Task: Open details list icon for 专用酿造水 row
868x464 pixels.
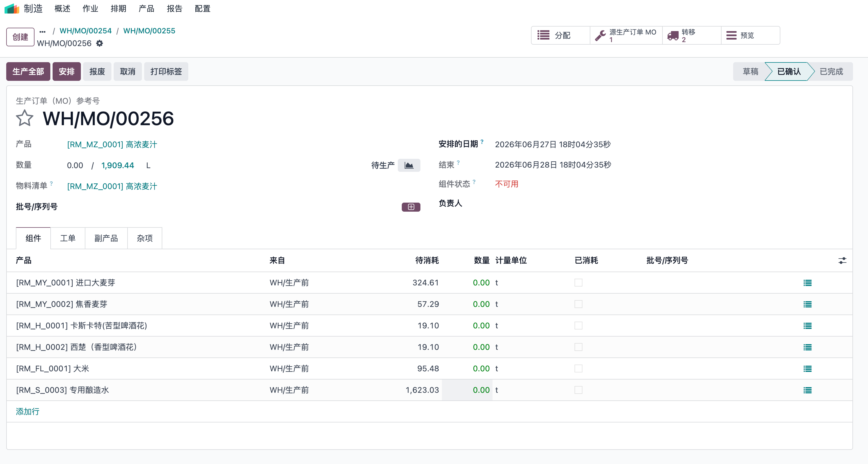Action: [807, 390]
